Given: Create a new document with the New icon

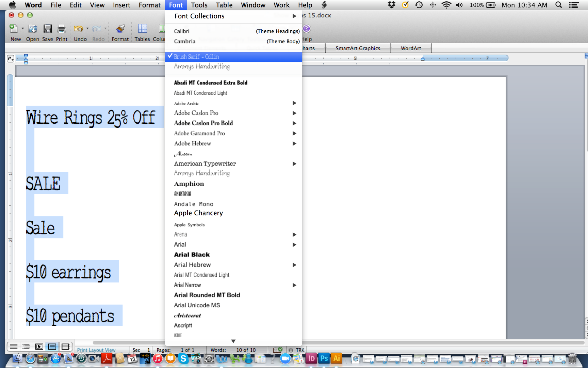Looking at the screenshot, I should click(14, 29).
